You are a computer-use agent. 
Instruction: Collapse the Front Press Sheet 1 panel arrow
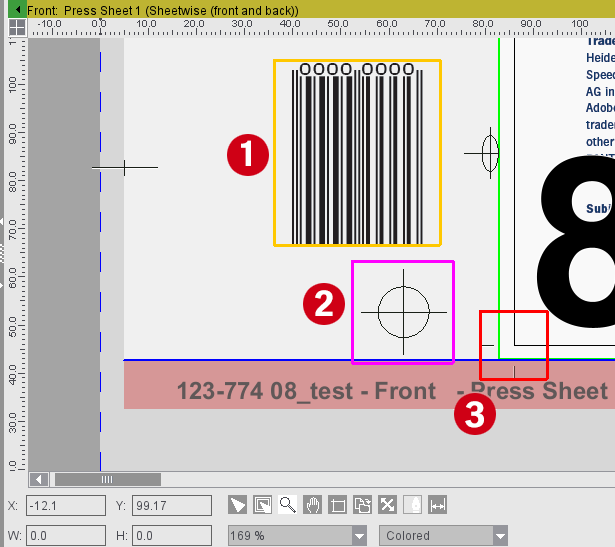[18, 8]
